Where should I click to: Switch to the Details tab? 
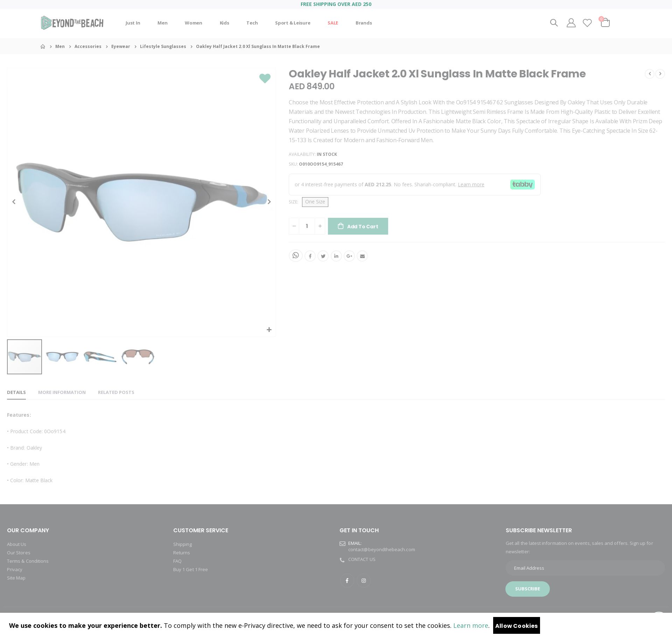coord(16,393)
